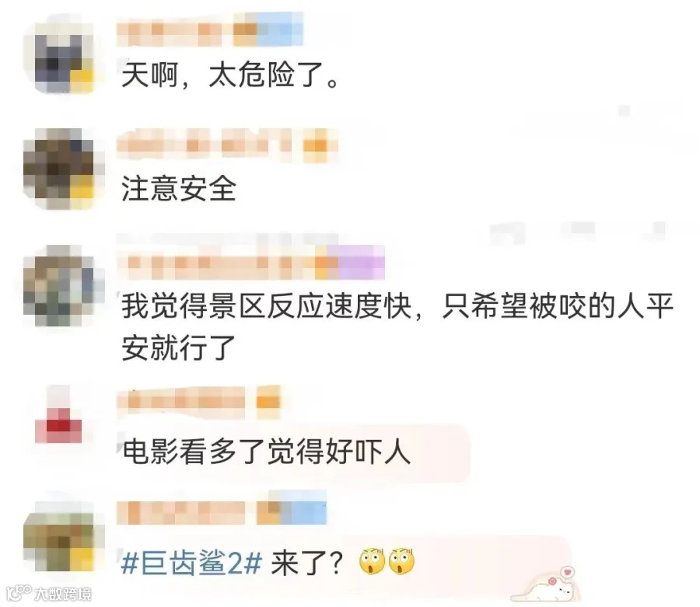Select the comment text '注意安全'
The width and height of the screenshot is (700, 607).
pos(179,189)
